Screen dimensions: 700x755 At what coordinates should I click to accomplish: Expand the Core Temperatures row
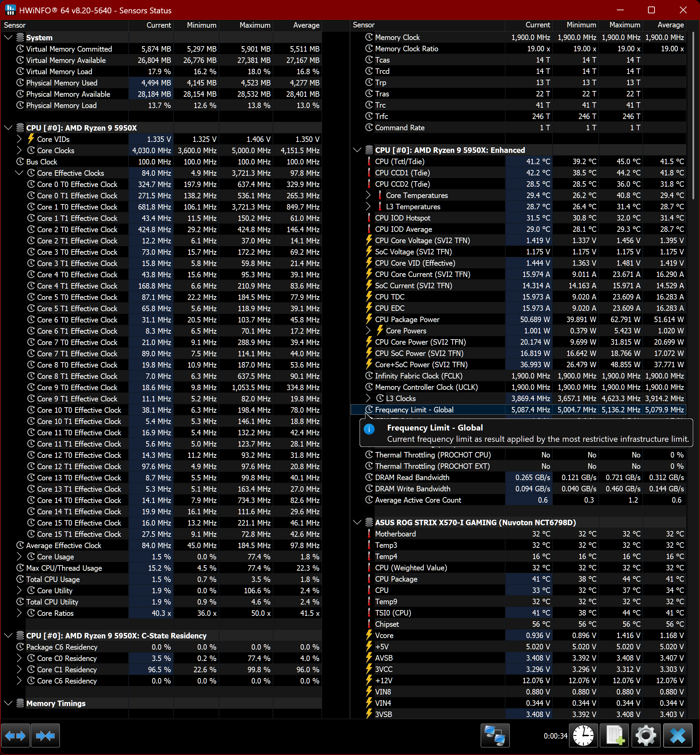[368, 195]
